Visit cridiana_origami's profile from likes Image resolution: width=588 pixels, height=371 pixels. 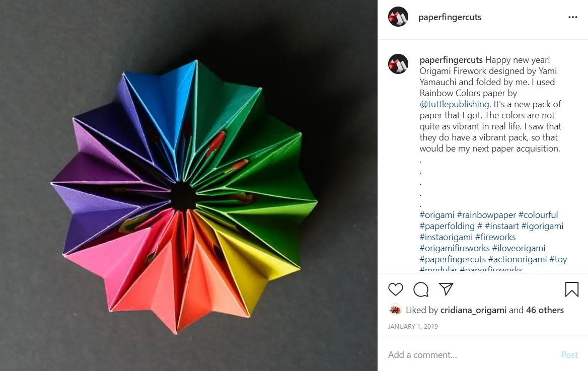(473, 310)
